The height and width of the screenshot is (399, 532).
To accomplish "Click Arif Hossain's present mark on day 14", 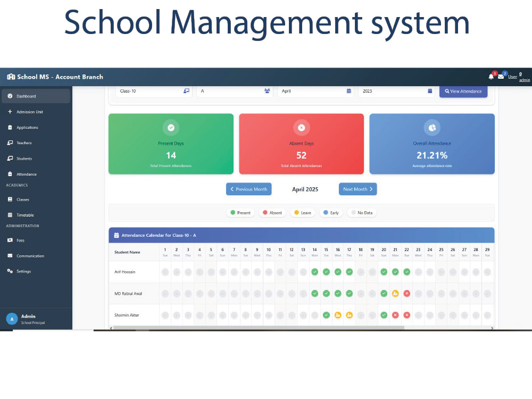I will tap(315, 272).
